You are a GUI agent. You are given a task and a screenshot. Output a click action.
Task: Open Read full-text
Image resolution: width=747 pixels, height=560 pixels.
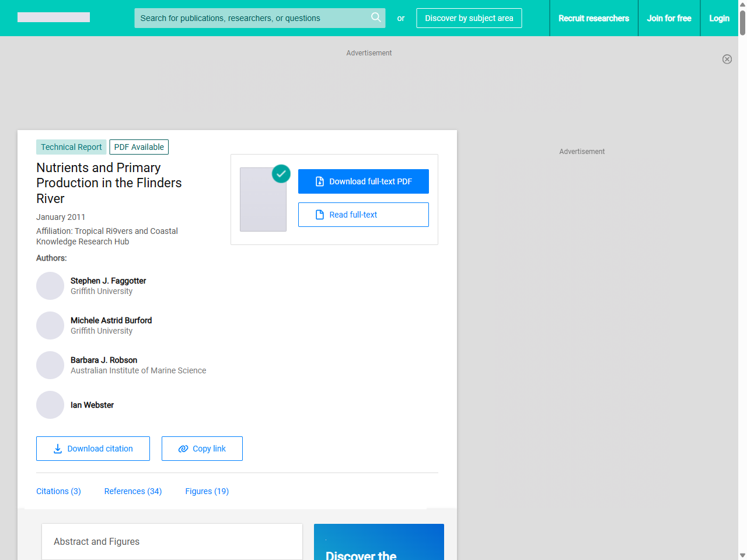coord(363,215)
